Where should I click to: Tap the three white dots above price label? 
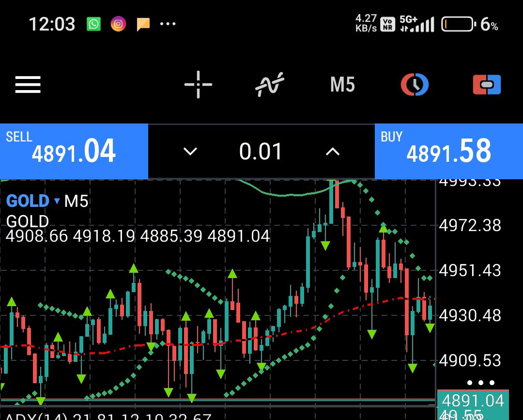coord(480,383)
